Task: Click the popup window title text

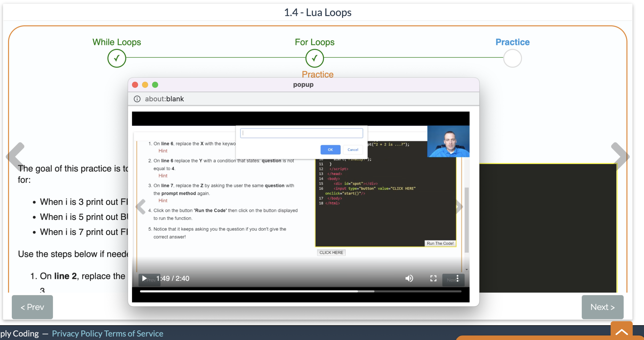Action: pyautogui.click(x=303, y=85)
